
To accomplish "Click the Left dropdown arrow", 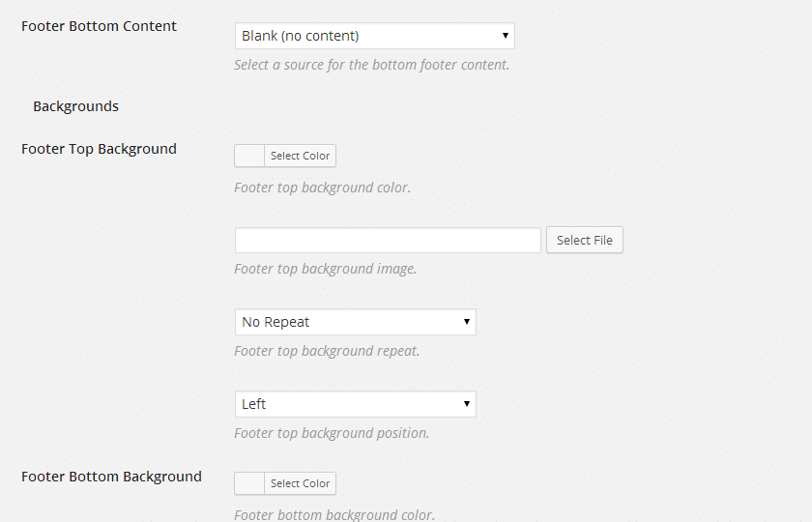I will (467, 404).
